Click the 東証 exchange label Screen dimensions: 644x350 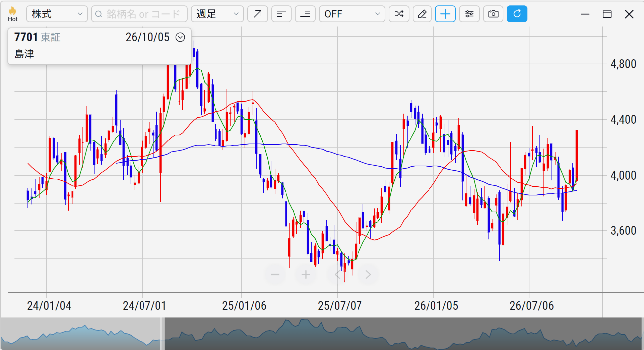click(x=50, y=37)
